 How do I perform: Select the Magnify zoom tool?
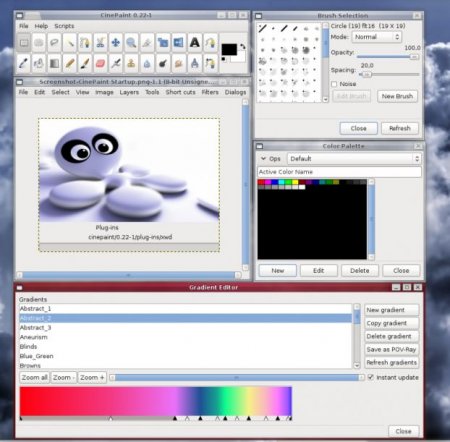pyautogui.click(x=131, y=43)
